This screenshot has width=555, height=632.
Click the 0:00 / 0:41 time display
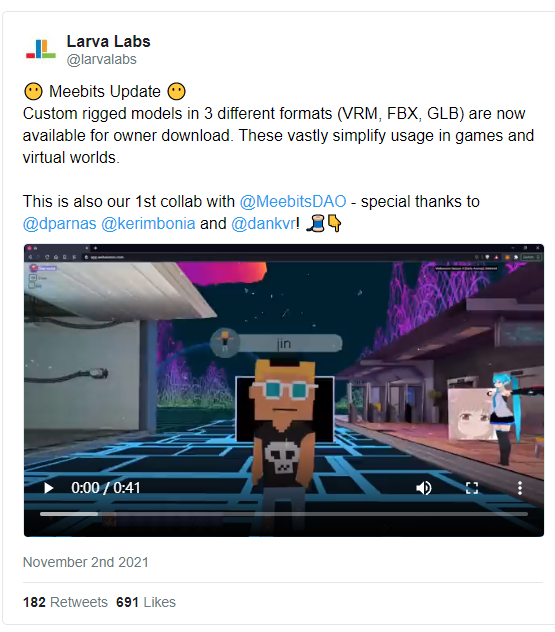(106, 488)
